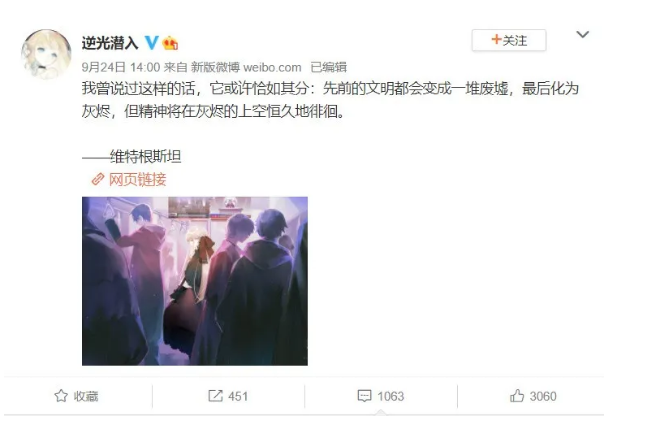Viewport: 655px width, 433px height.
Task: Open the 网页链接 link
Action: (x=137, y=180)
